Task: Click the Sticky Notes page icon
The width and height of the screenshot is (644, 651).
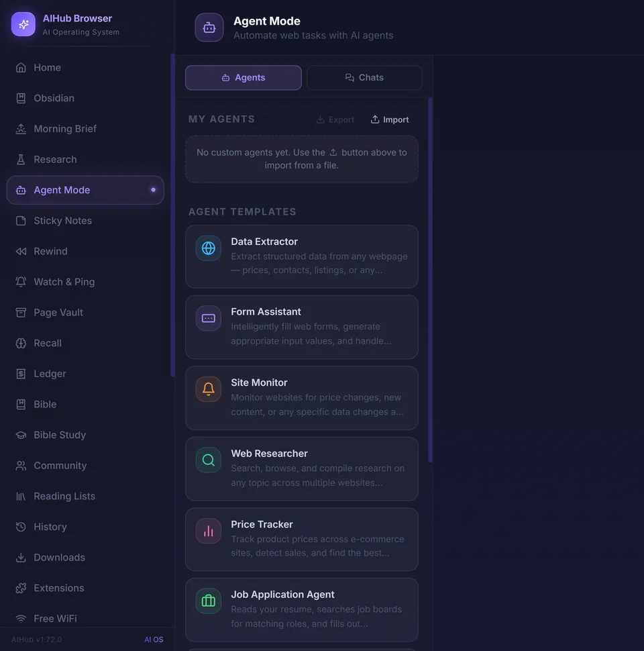Action: 21,220
